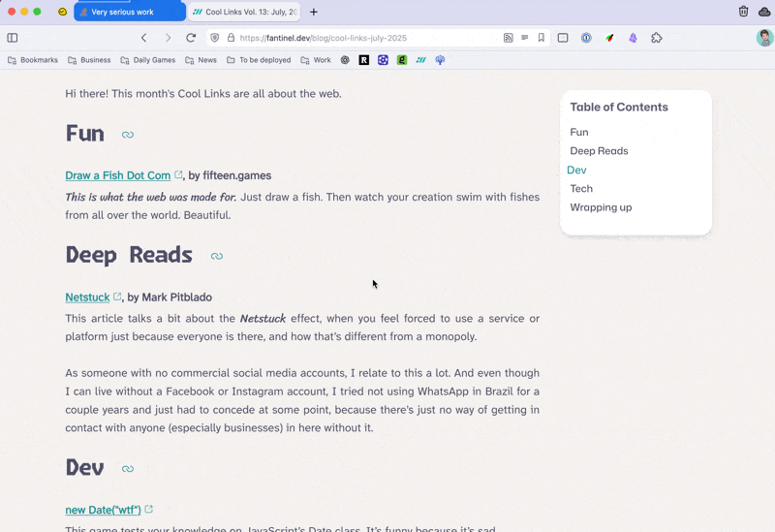Open the black R bookmark icon
775x532 pixels.
364,60
